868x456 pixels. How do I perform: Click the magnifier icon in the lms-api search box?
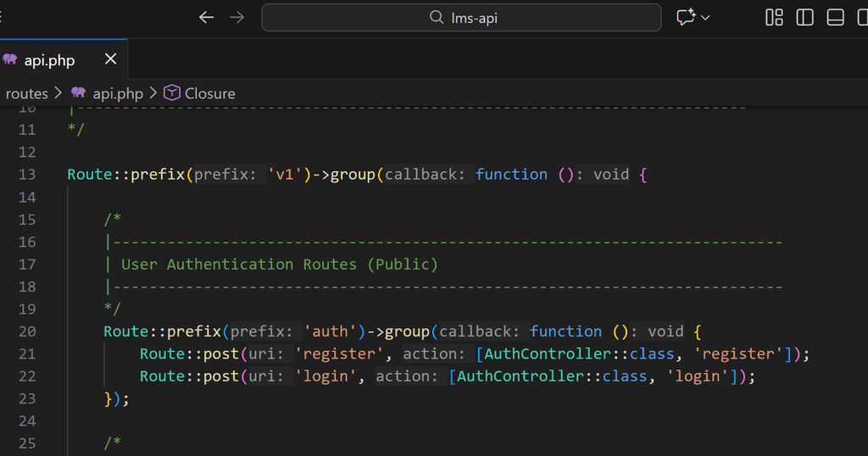(437, 17)
